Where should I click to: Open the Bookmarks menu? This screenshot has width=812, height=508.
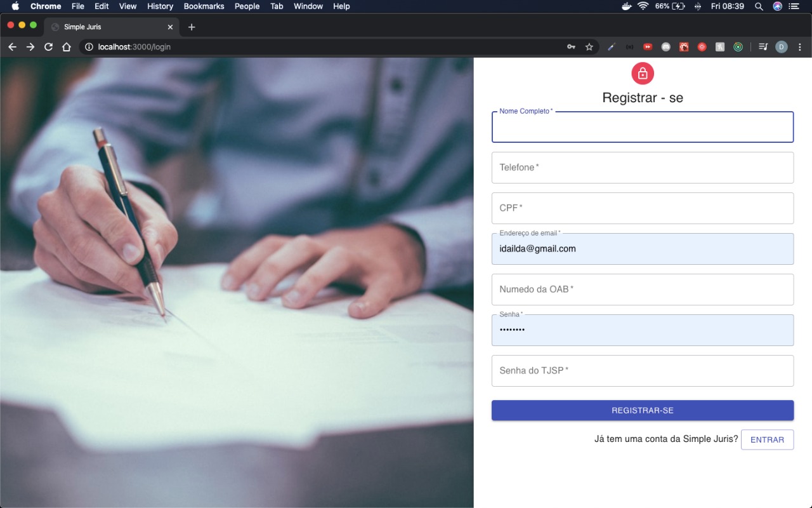coord(204,6)
